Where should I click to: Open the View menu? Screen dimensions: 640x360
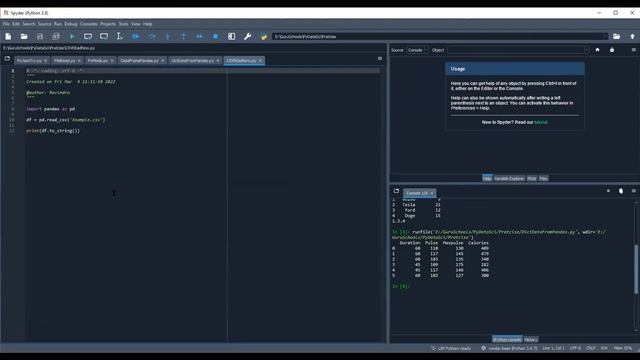click(x=136, y=24)
